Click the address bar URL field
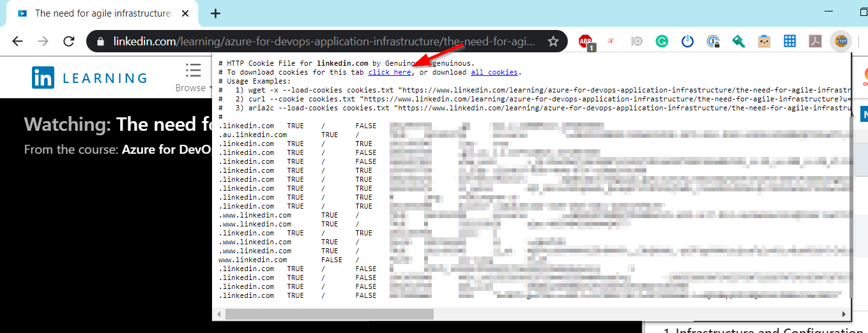The height and width of the screenshot is (333, 868). pyautogui.click(x=319, y=41)
